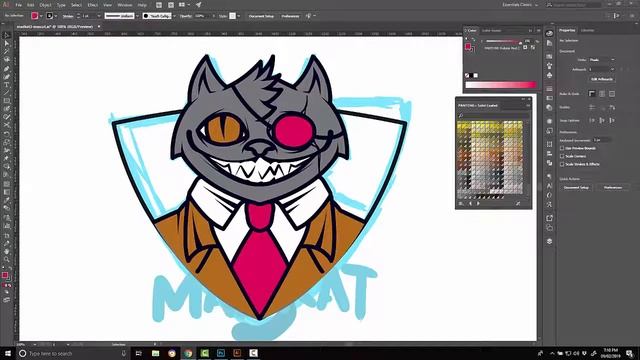Open File Explorer from the taskbar

click(156, 353)
